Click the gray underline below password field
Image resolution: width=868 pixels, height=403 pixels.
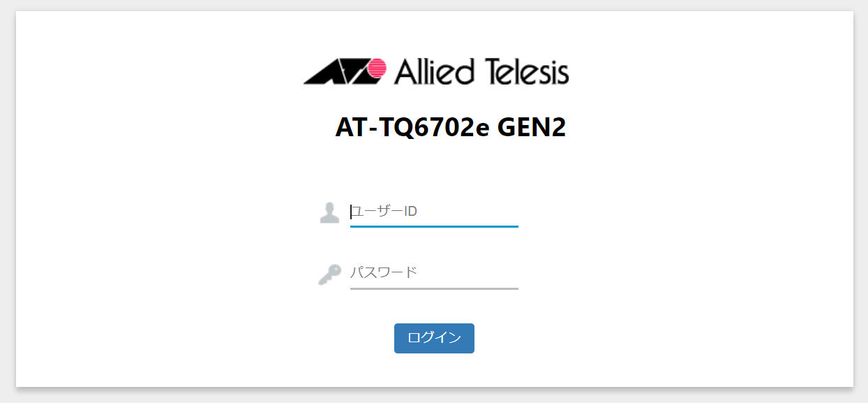[434, 288]
